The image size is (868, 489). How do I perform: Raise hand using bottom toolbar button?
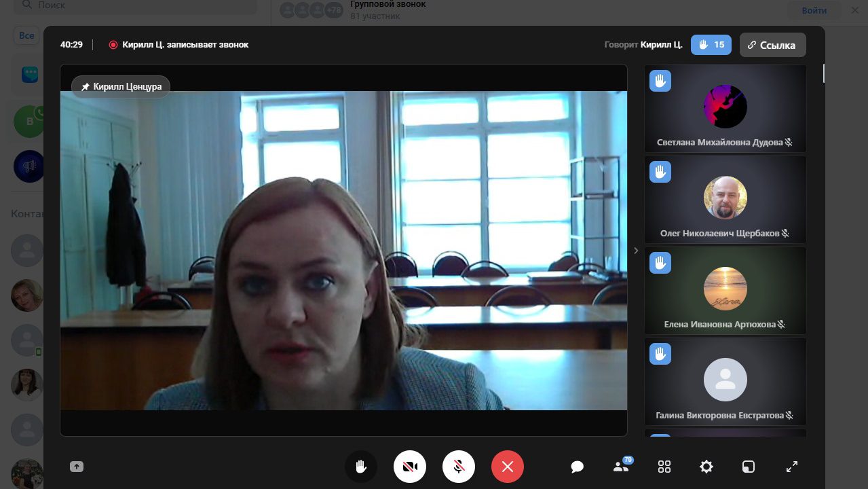click(360, 467)
